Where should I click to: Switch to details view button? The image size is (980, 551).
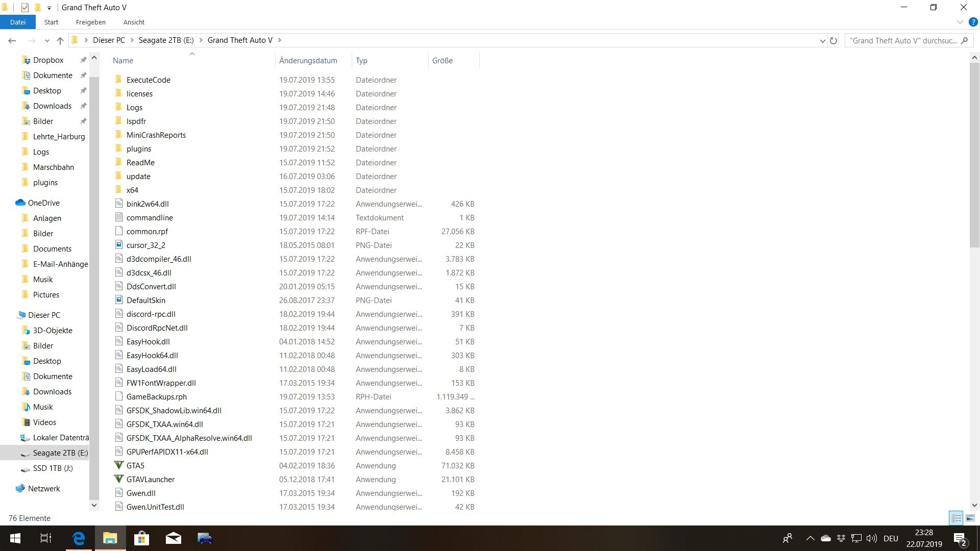956,518
